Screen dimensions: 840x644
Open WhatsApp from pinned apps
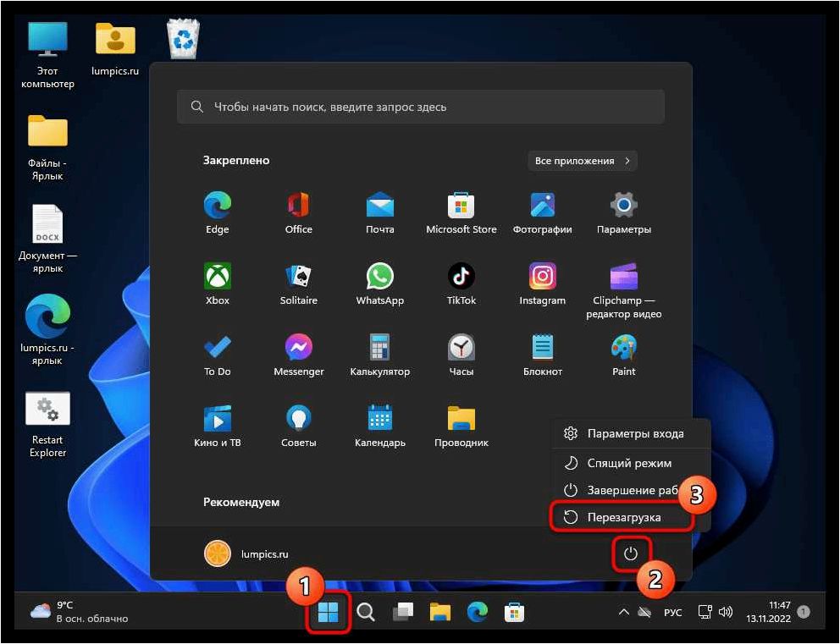point(380,283)
